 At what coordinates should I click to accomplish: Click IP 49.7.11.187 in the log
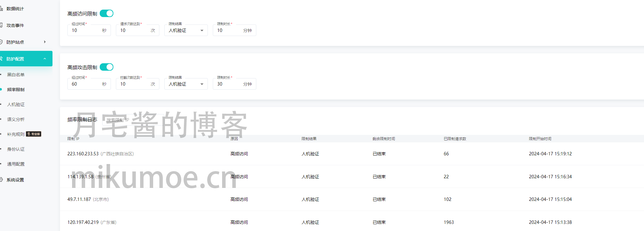pos(79,199)
